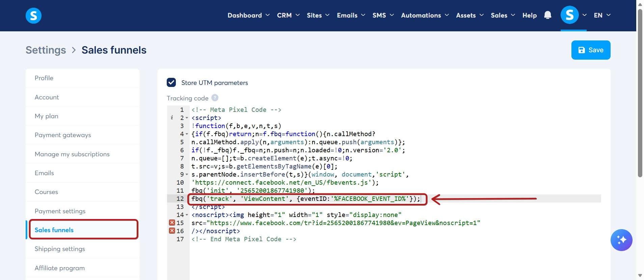Viewport: 644px width, 280px height.
Task: Collapse the code fold arrow on line 14
Action: 187,215
